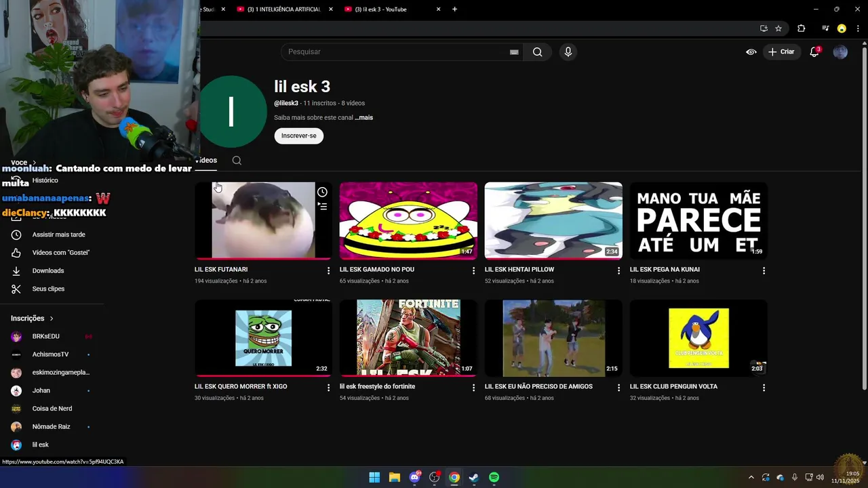Expand channel description with ...mais
The image size is (868, 488).
pyautogui.click(x=364, y=117)
